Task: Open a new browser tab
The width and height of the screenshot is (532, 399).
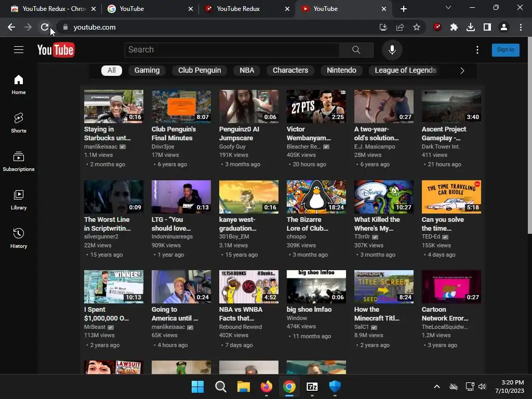Action: (x=403, y=9)
